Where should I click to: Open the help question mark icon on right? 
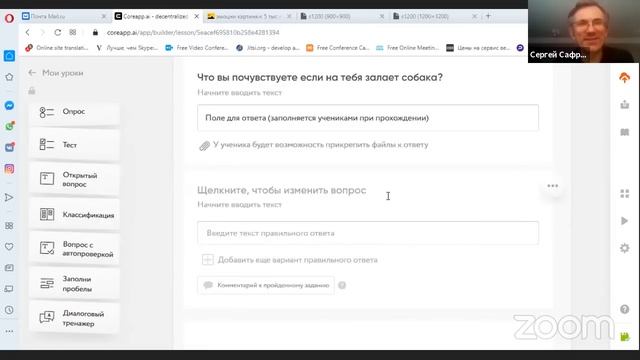[x=624, y=309]
